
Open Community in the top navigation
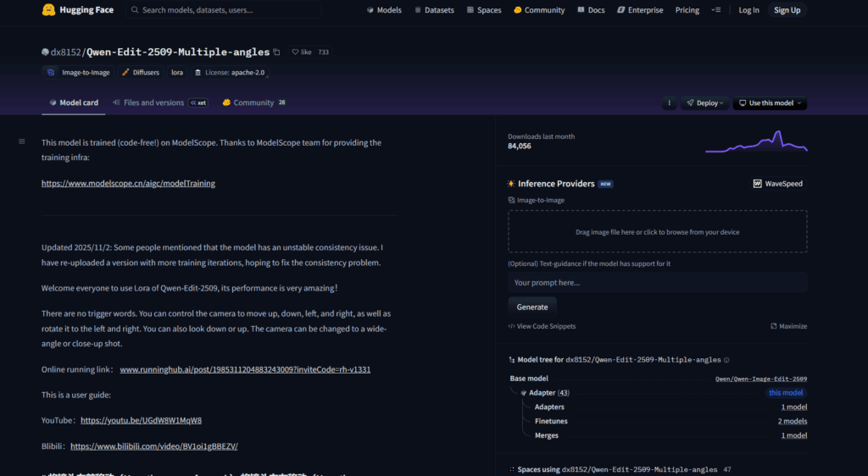click(x=539, y=10)
